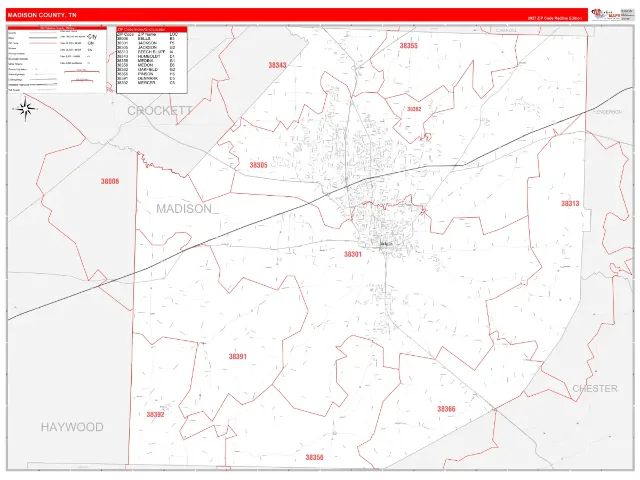This screenshot has height=480, width=640.
Task: Click the MADISON county label
Action: [x=184, y=209]
